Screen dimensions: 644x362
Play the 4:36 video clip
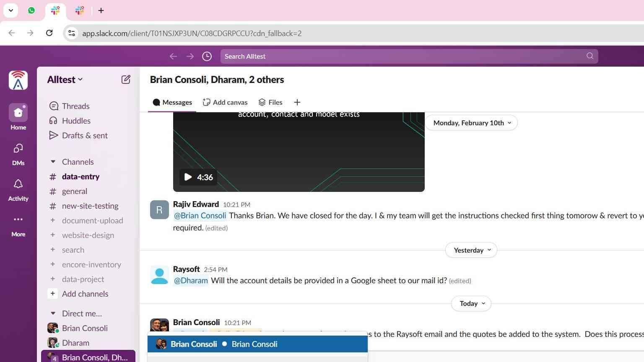[198, 177]
